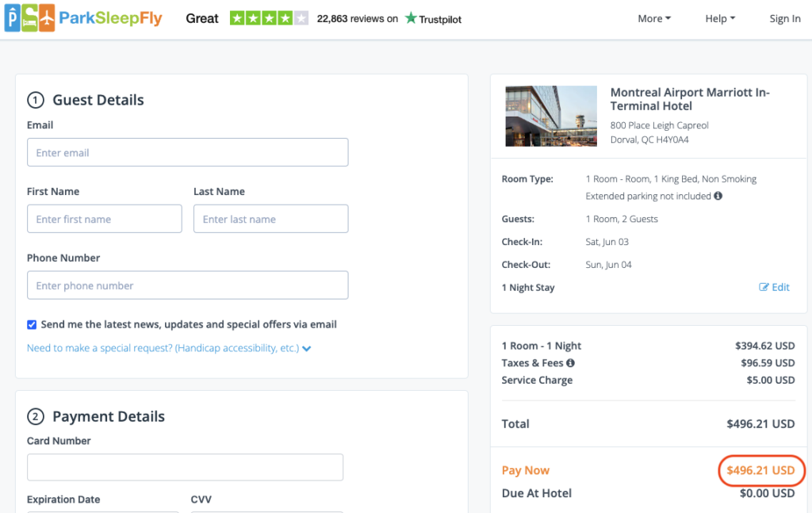Click the Card Number input field
812x513 pixels.
(185, 467)
